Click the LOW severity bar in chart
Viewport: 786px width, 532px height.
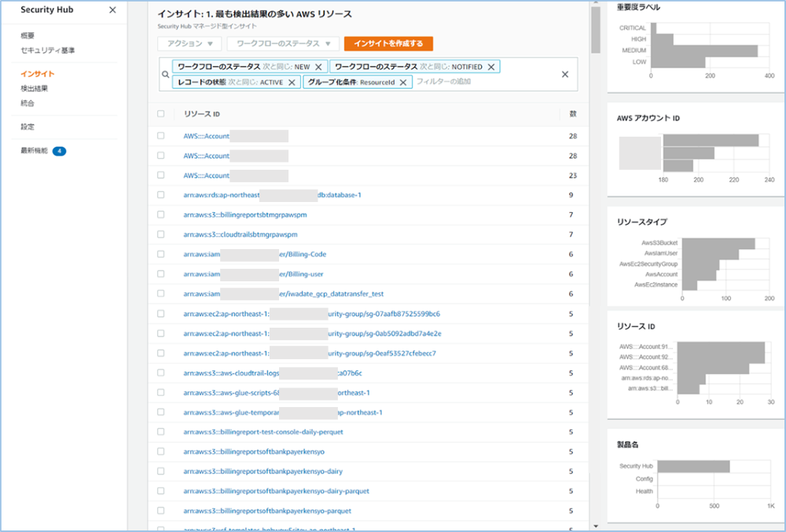coord(678,62)
